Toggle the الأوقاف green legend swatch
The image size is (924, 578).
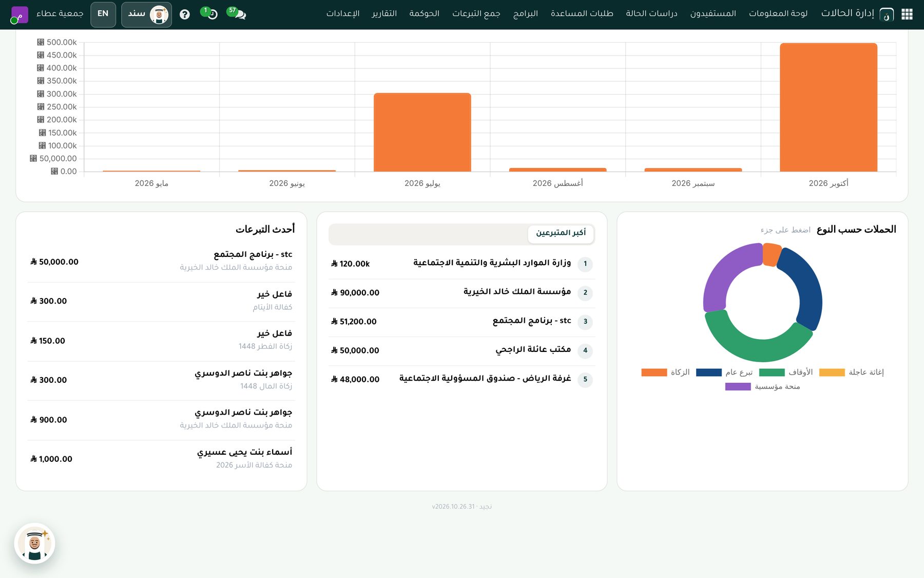pos(772,372)
